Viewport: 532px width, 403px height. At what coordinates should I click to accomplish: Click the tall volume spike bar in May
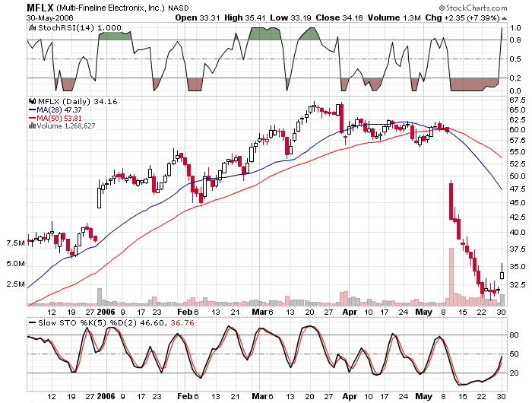pos(451,277)
